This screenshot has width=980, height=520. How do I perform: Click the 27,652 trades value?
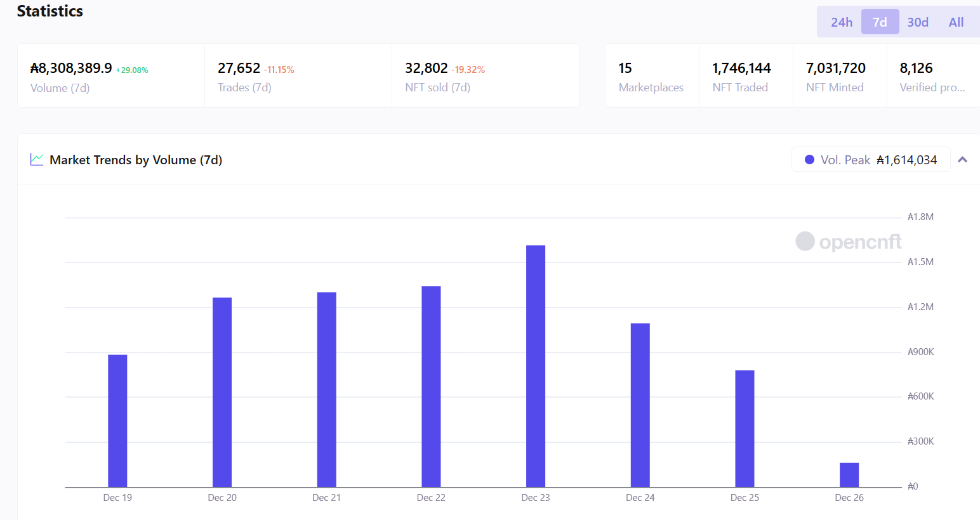coord(239,68)
